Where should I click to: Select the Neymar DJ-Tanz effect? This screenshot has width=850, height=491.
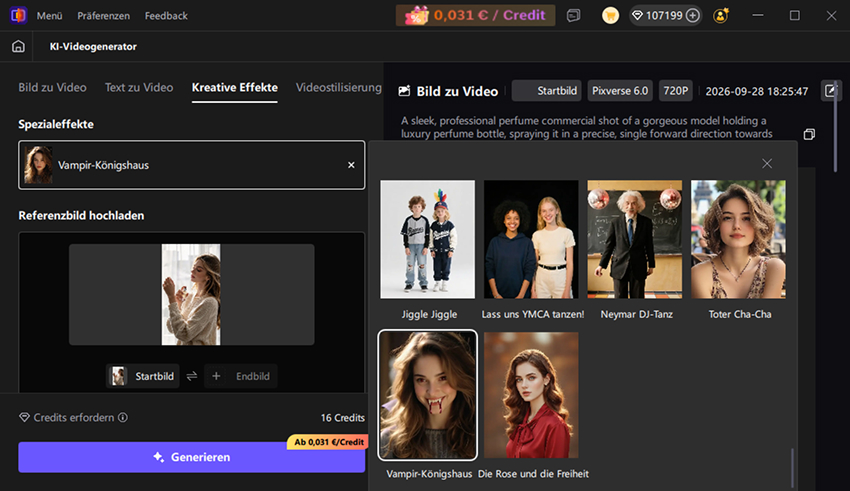click(635, 239)
